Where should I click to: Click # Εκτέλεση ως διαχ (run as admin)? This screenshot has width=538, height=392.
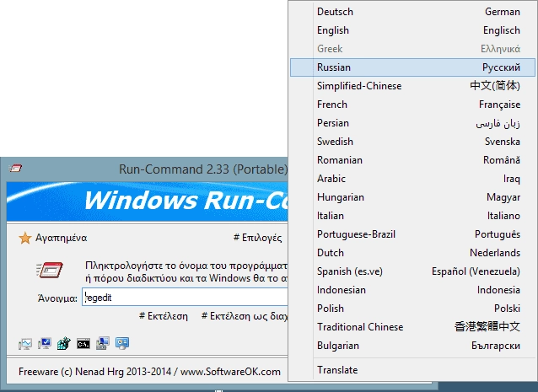pos(245,316)
